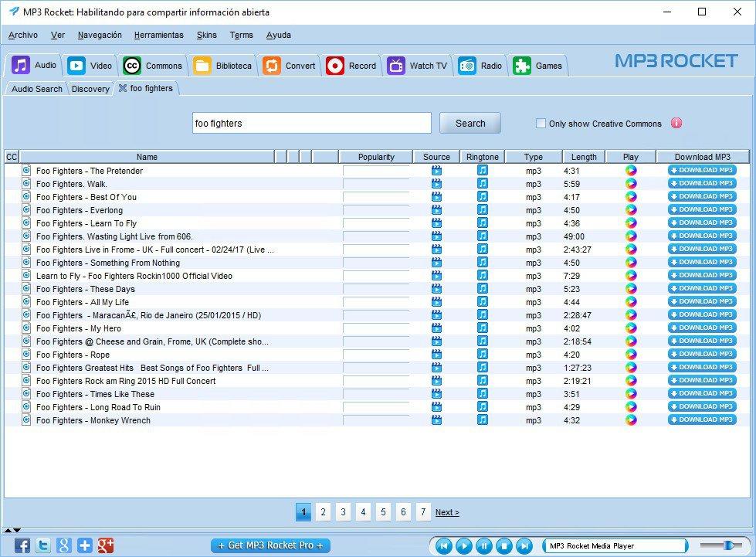756x557 pixels.
Task: Enable Only show Creative Commons checkbox
Action: 541,124
